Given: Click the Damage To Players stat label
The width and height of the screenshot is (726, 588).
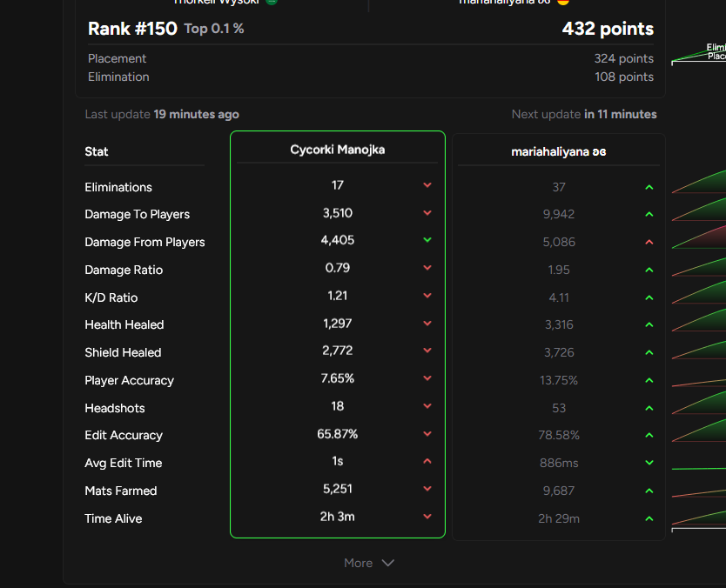Looking at the screenshot, I should [137, 214].
